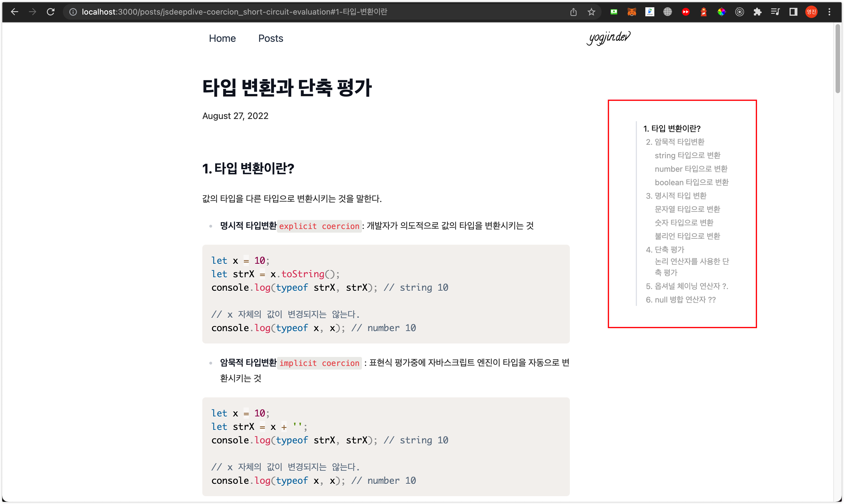Viewport: 844px width, 504px height.
Task: Open the Chrome three-dot menu
Action: [829, 12]
